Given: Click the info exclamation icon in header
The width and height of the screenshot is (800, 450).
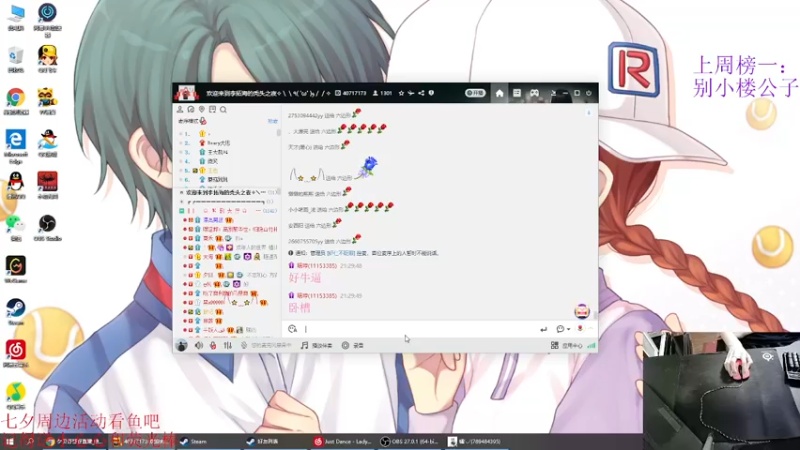Looking at the screenshot, I should coord(431,93).
